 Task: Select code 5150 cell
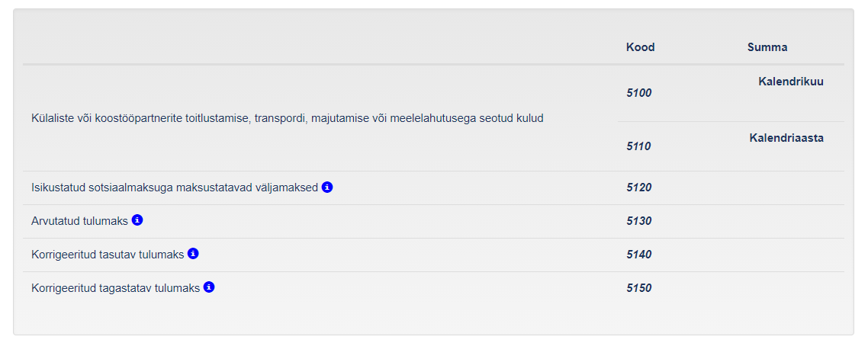tap(638, 288)
